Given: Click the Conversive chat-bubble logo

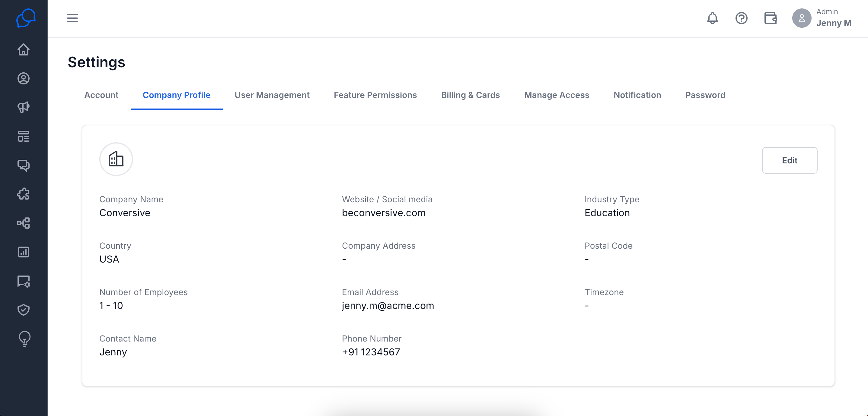Looking at the screenshot, I should pos(26,18).
